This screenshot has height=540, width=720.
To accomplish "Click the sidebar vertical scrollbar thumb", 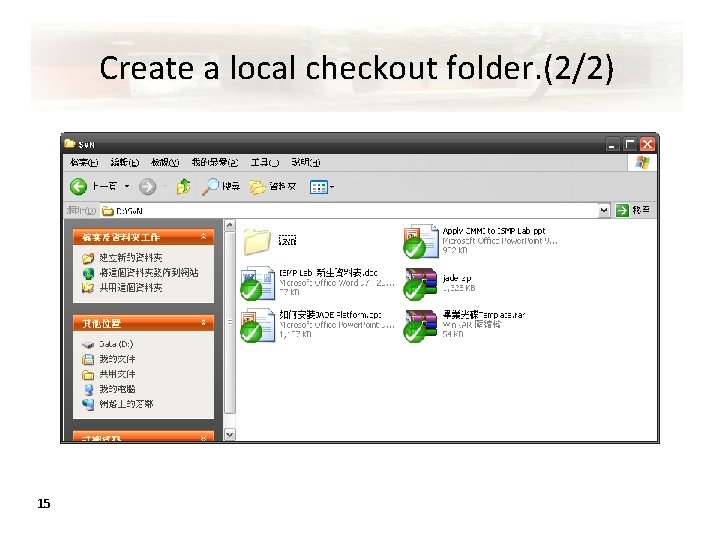I will [x=230, y=322].
